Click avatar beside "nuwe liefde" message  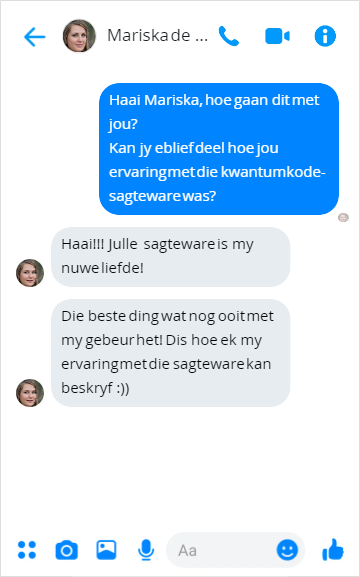[x=30, y=273]
